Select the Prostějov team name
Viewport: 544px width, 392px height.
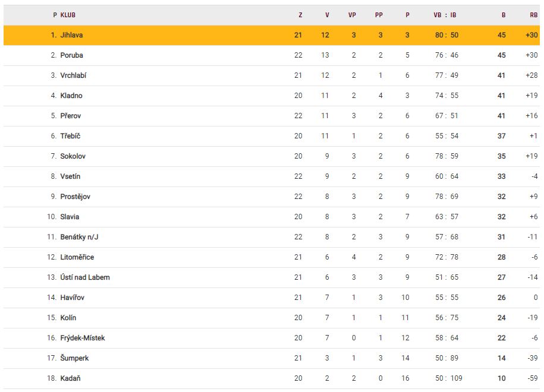tap(75, 197)
